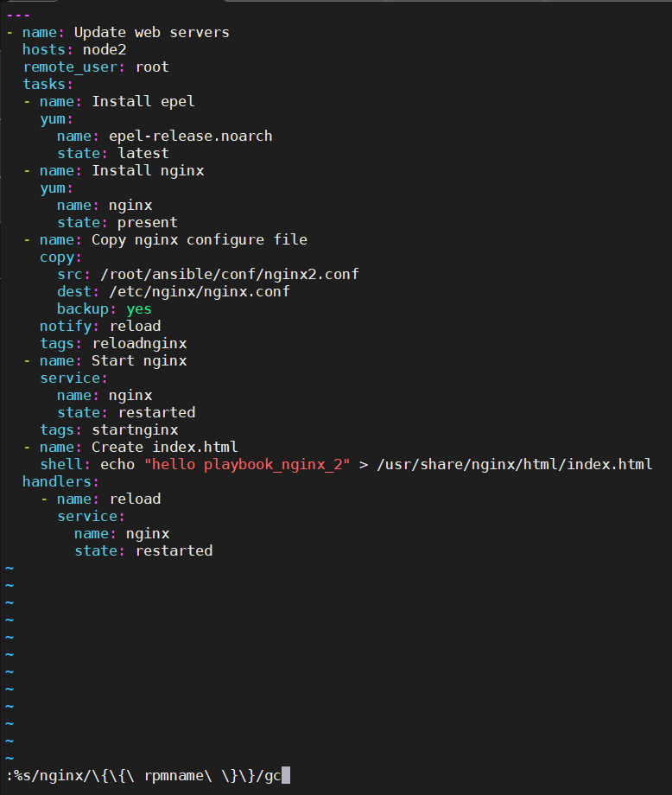Click the block cursor after 'gc'
Viewport: 672px width, 795px height.
(x=286, y=776)
